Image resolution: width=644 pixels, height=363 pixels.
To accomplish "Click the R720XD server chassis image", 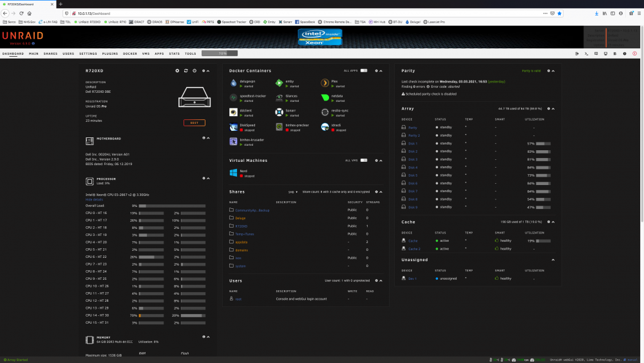I will coord(194,97).
